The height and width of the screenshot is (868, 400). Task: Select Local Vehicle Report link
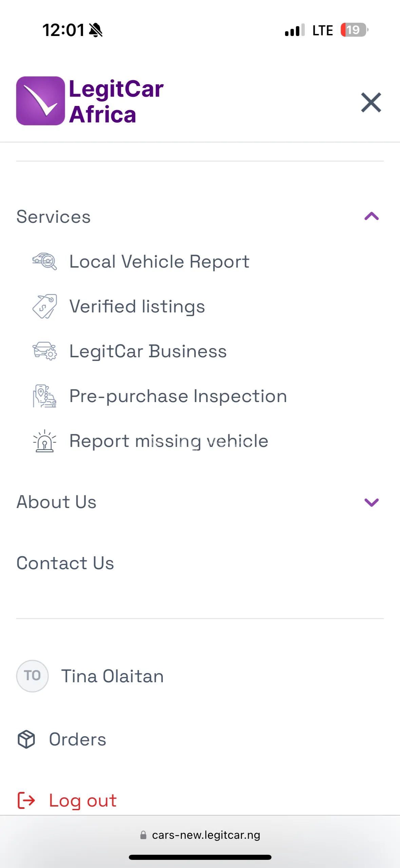tap(159, 261)
